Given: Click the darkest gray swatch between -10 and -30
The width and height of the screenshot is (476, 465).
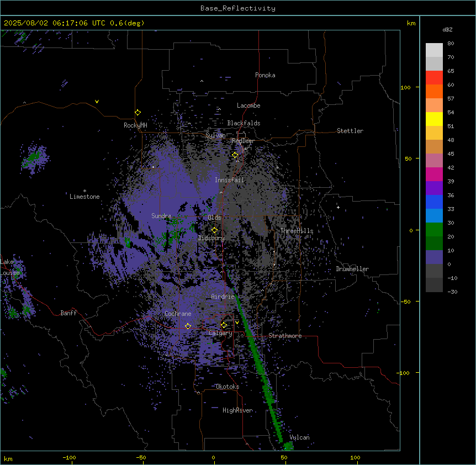Looking at the screenshot, I should click(434, 285).
